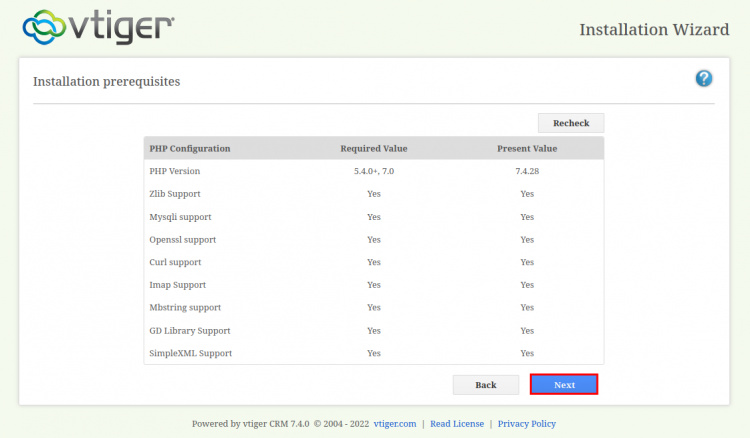Click the Installation Wizard title text

[654, 29]
